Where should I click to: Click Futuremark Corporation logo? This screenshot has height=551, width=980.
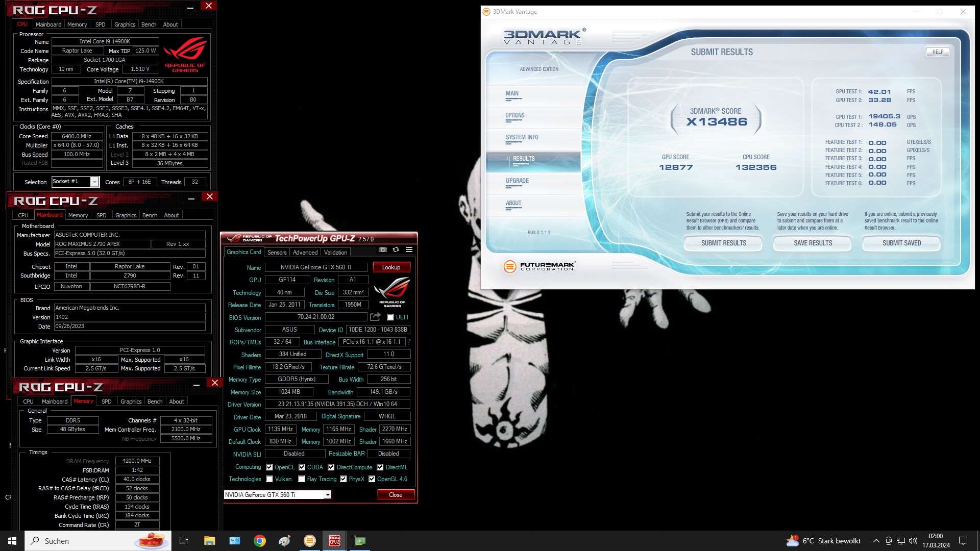coord(540,266)
